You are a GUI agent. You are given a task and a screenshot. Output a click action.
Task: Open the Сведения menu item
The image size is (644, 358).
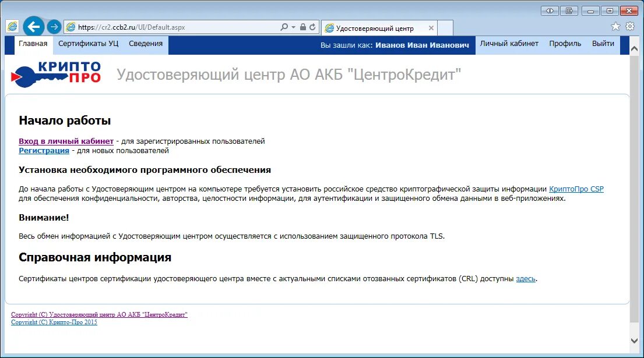pyautogui.click(x=146, y=44)
